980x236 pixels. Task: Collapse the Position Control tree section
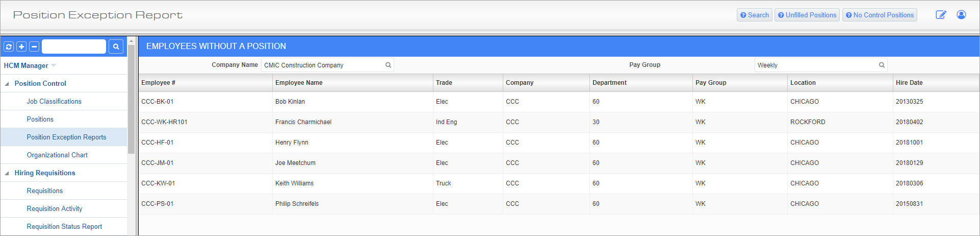click(x=7, y=84)
